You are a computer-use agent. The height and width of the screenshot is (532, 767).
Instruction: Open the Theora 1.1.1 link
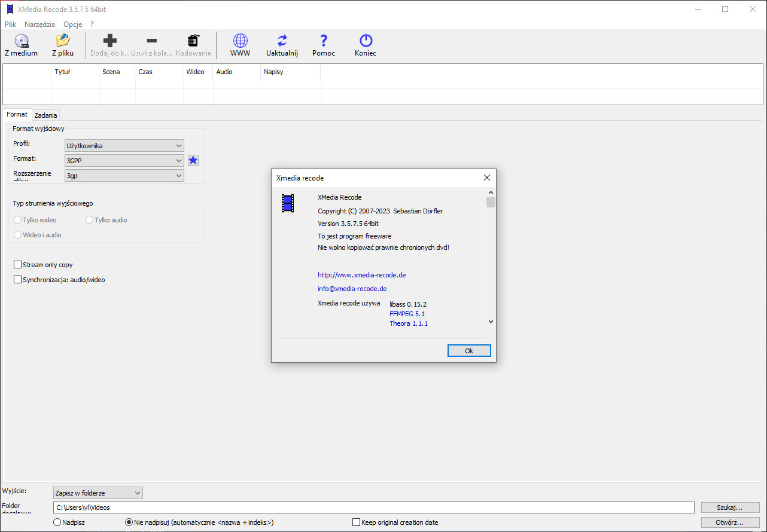[409, 323]
